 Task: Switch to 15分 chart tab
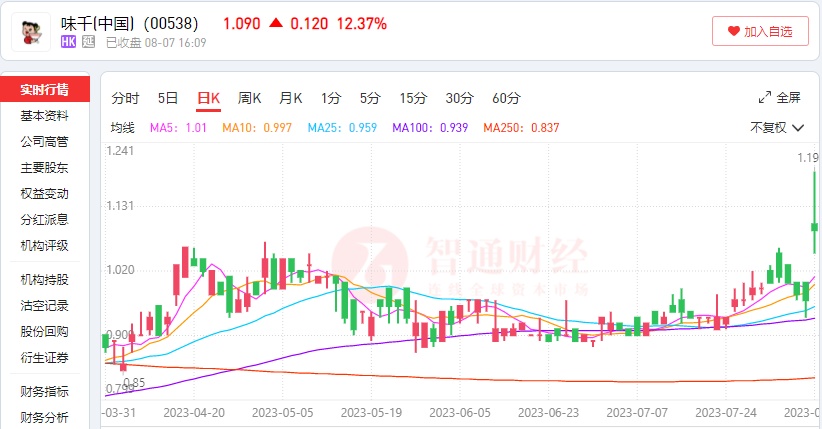click(x=413, y=98)
